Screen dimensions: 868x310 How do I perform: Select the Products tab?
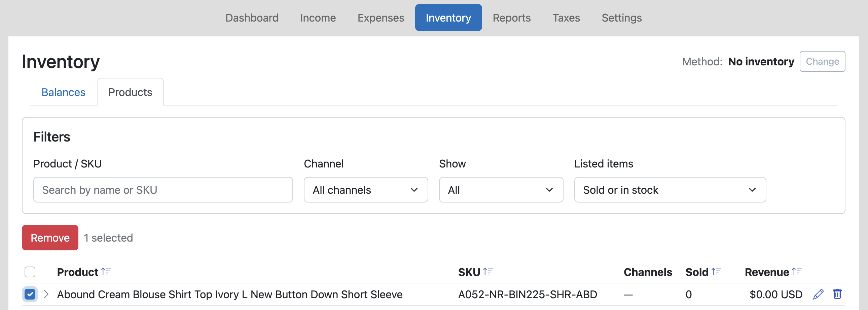[x=131, y=92]
